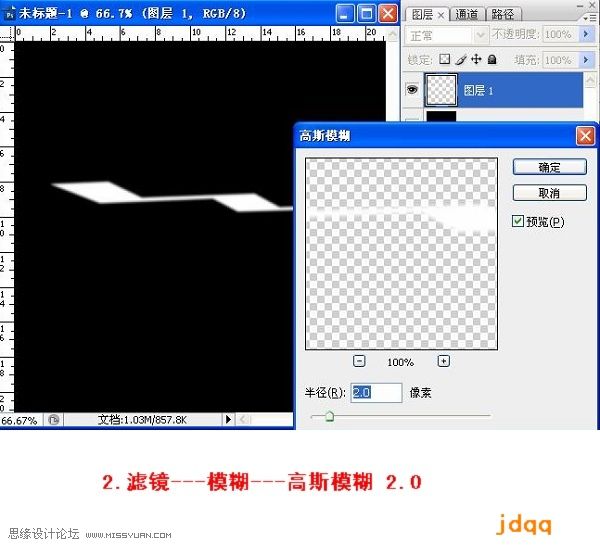
Task: Close the 未标题-1 document window
Action: pos(388,14)
